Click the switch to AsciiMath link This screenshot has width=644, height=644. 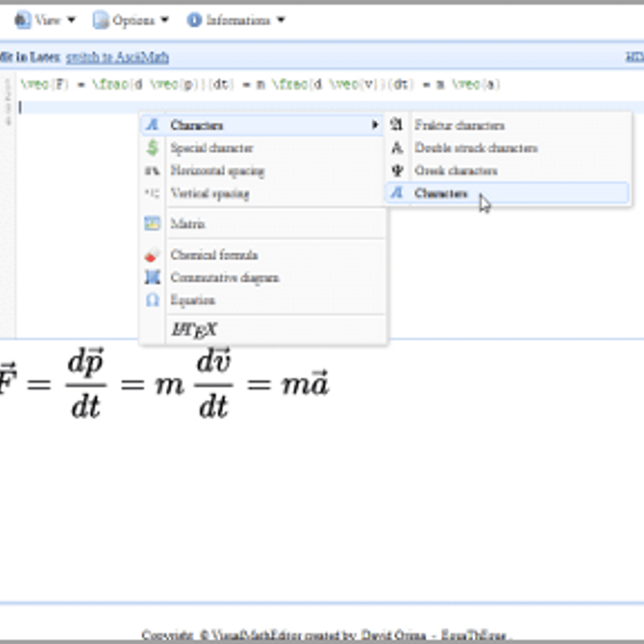116,57
